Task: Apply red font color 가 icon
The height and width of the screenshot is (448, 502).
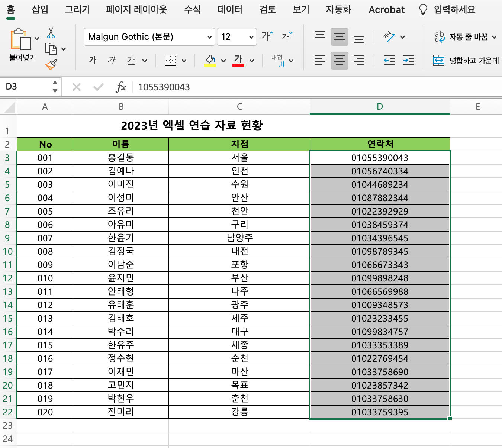Action: click(238, 60)
